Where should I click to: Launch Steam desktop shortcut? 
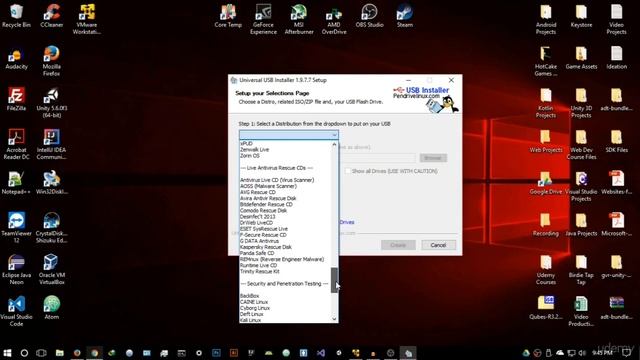(405, 16)
